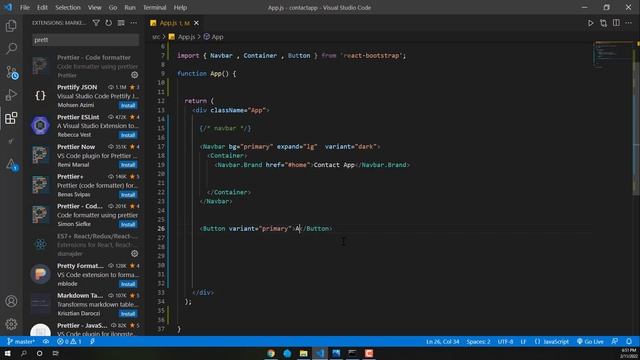Open manage gear for Prettier - Code formatter
This screenshot has width=640, height=360.
point(135,75)
